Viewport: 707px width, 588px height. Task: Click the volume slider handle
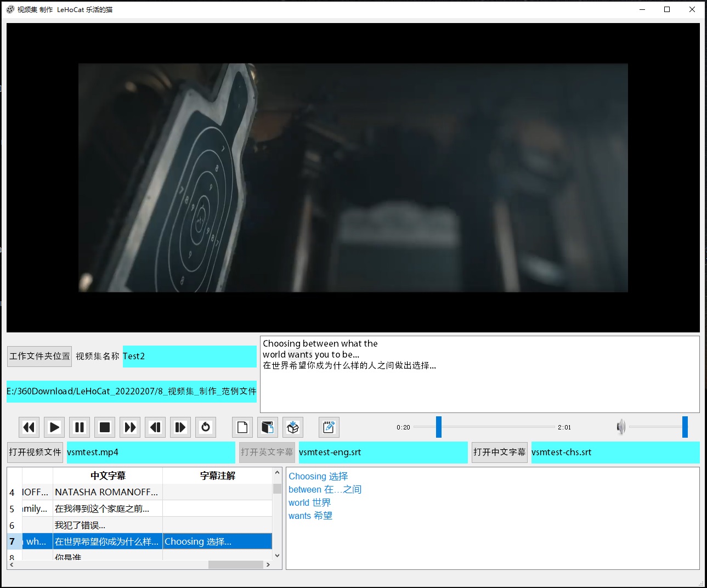pos(685,427)
